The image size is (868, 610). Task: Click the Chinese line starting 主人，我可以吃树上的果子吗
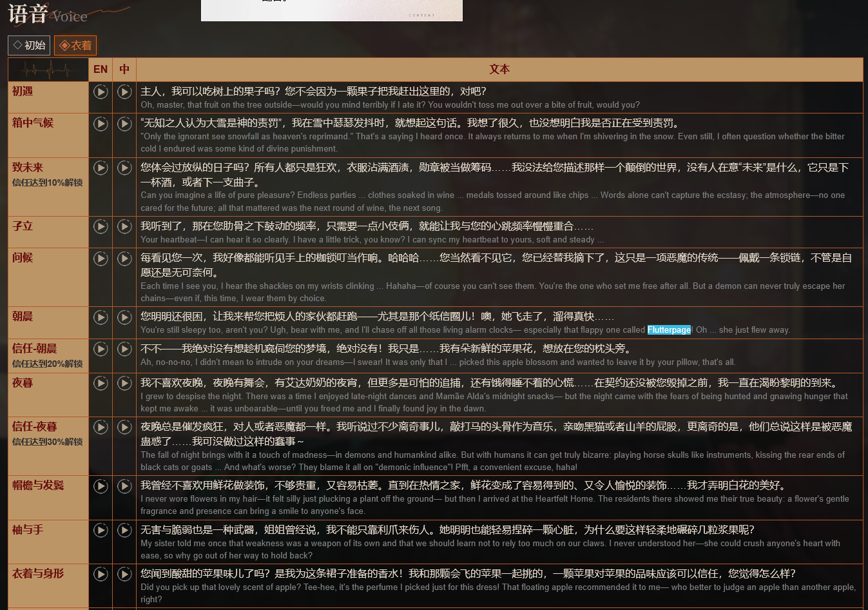point(314,92)
